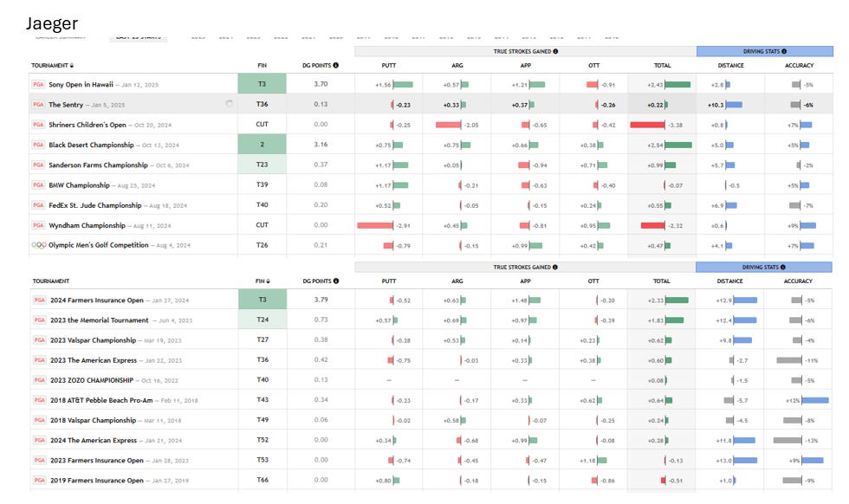The image size is (849, 504).
Task: Click the PGA badge beside 2023 The American Express
Action: [x=40, y=360]
